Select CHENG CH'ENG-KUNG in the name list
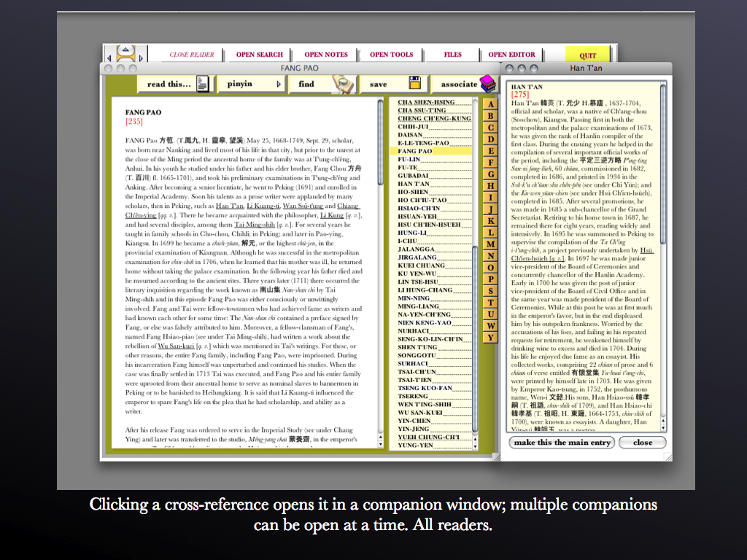 point(434,118)
